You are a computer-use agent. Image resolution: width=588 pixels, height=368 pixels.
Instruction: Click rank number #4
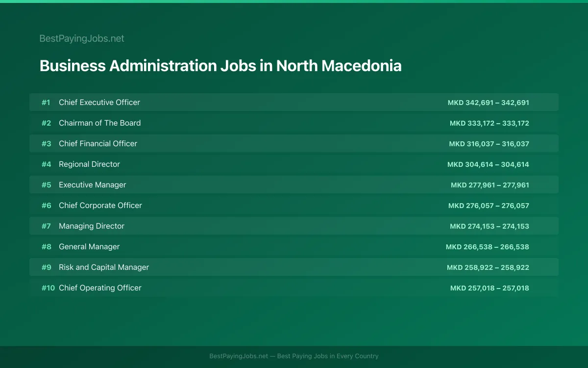[x=46, y=164]
